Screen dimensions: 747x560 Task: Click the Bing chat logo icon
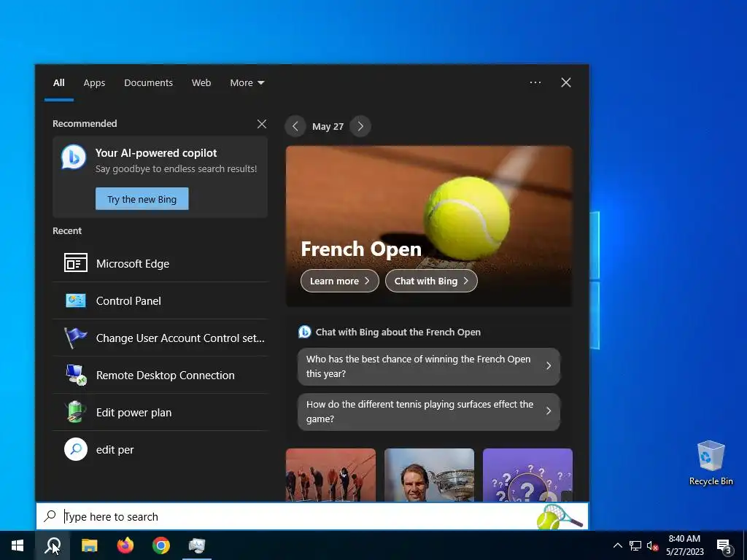click(x=74, y=157)
